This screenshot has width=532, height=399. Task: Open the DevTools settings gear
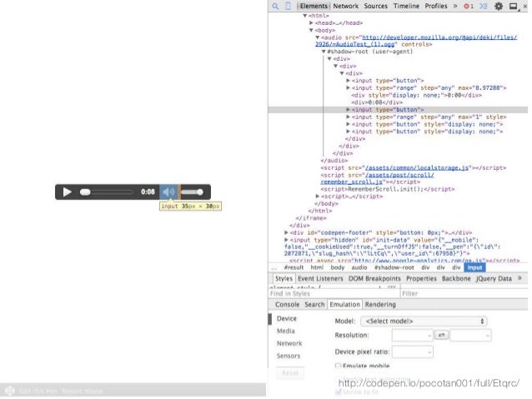pyautogui.click(x=499, y=6)
